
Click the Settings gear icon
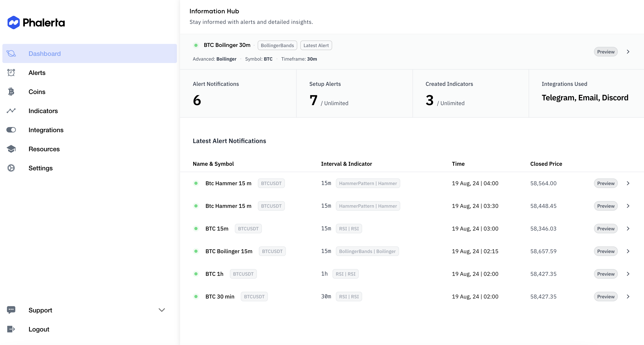[x=11, y=168]
